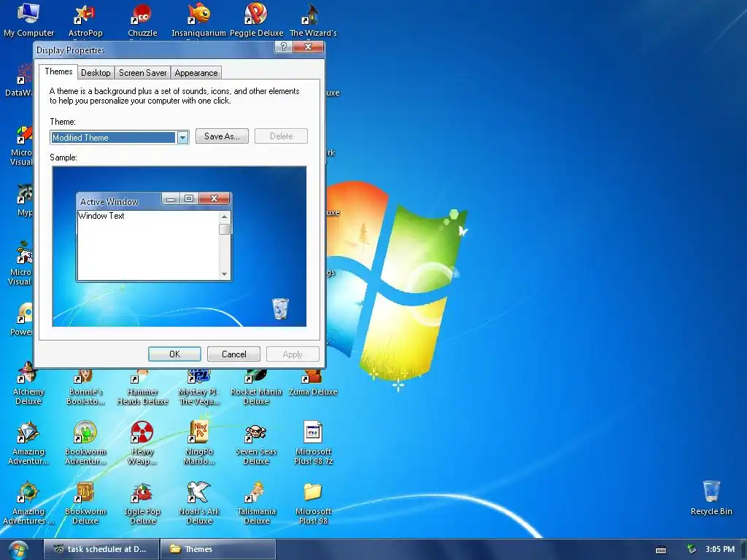Screen dimensions: 747x560
Task: Click the Save As... button
Action: coord(222,136)
